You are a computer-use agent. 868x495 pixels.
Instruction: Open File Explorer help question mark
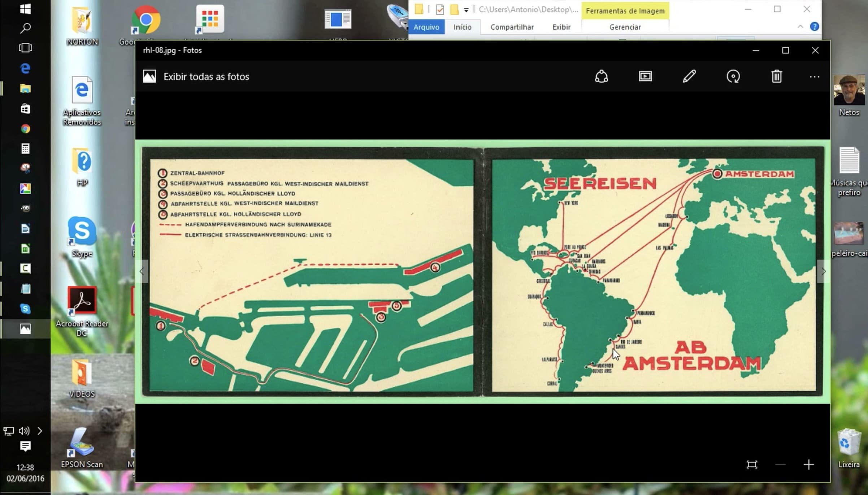tap(814, 27)
